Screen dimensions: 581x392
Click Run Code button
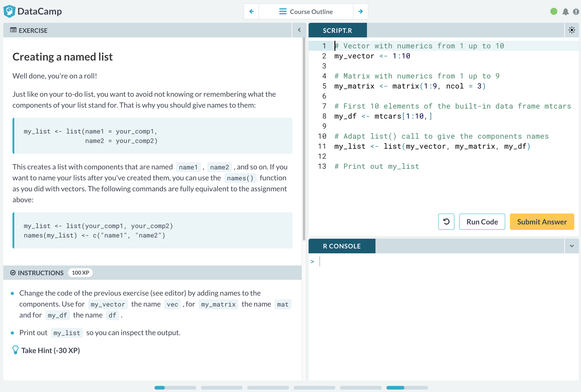[482, 222]
